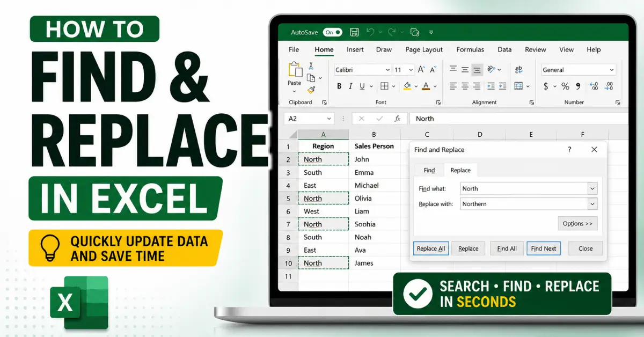Select cell containing Emma
The height and width of the screenshot is (337, 644).
click(375, 172)
